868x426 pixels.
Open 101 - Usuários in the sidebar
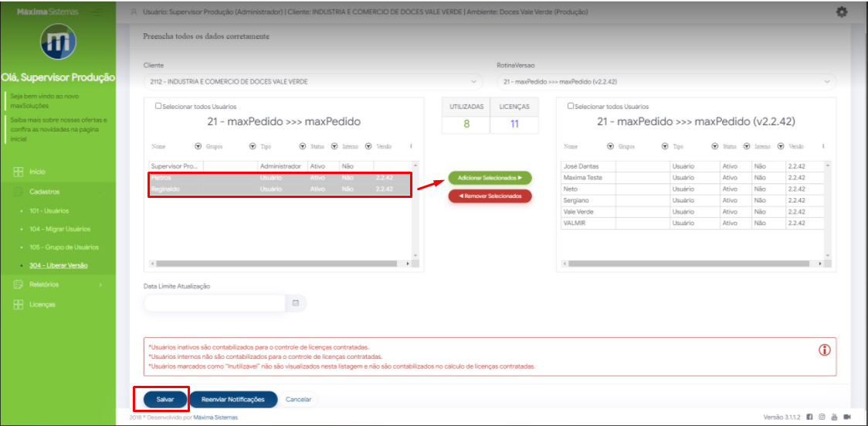(x=49, y=210)
